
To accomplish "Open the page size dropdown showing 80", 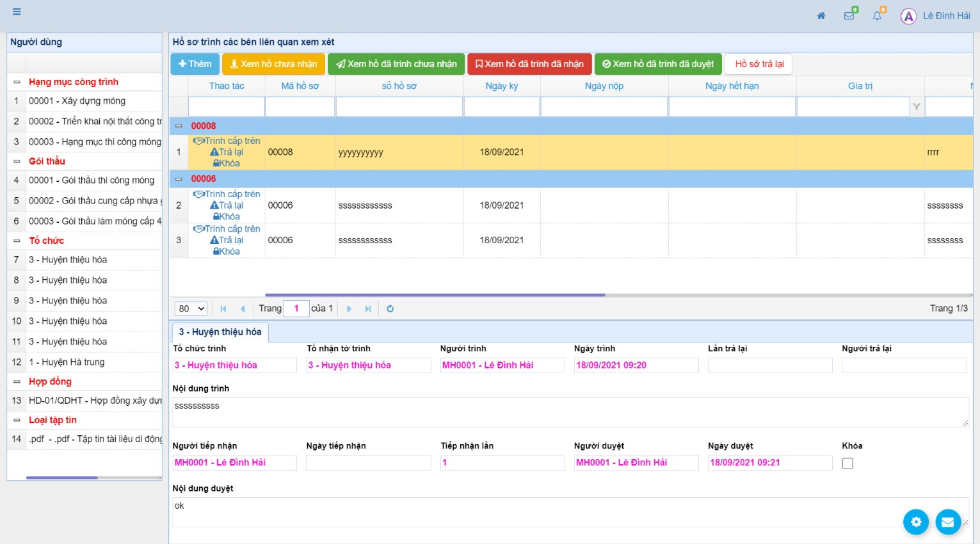I will (x=191, y=308).
